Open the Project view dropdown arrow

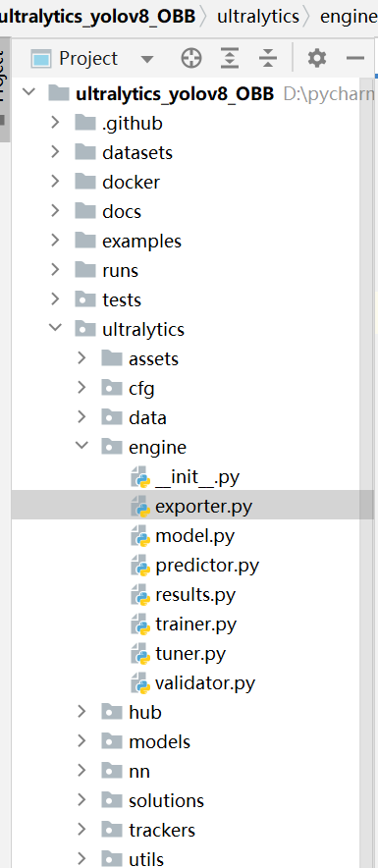tap(146, 59)
